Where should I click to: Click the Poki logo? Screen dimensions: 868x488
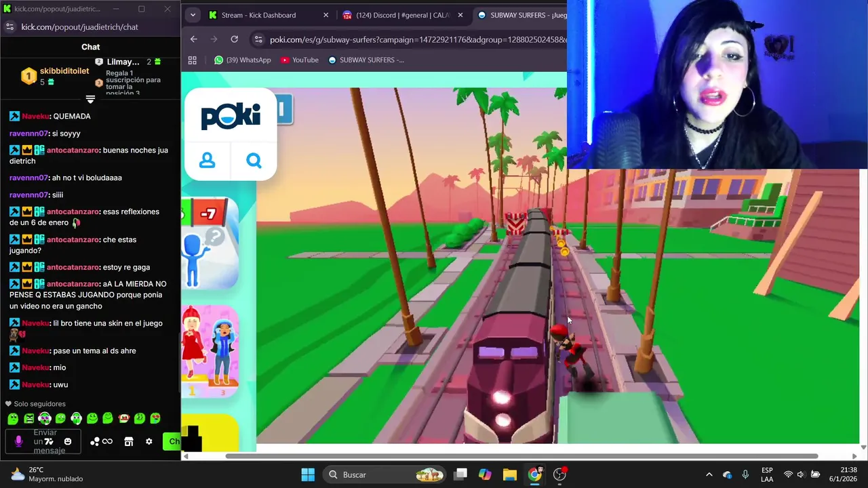point(231,117)
